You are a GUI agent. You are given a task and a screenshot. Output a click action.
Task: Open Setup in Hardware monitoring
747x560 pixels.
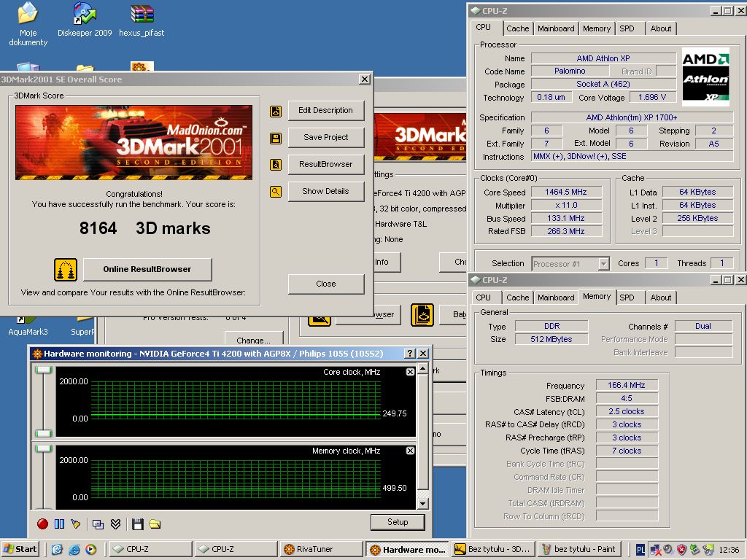point(398,522)
